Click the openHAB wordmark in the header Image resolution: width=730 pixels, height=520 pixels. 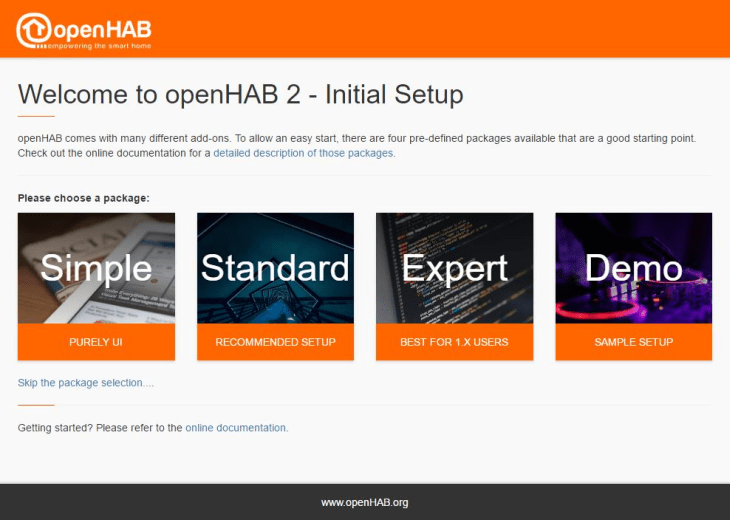[100, 26]
